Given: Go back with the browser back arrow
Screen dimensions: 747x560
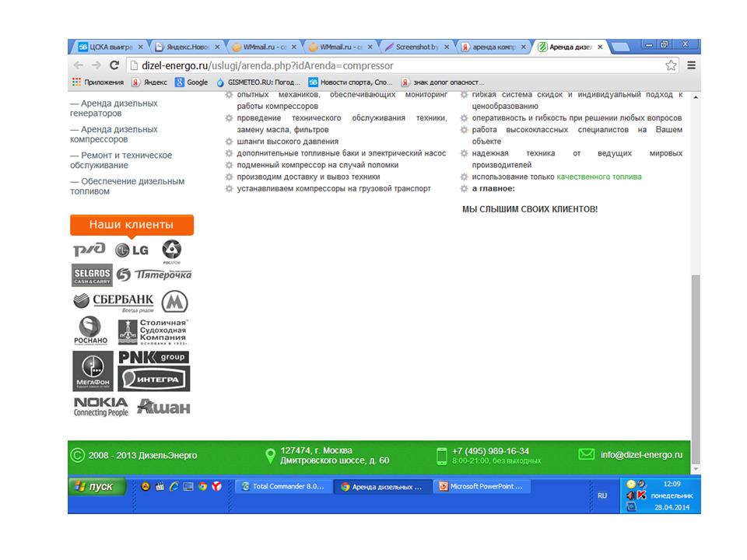Looking at the screenshot, I should point(78,65).
